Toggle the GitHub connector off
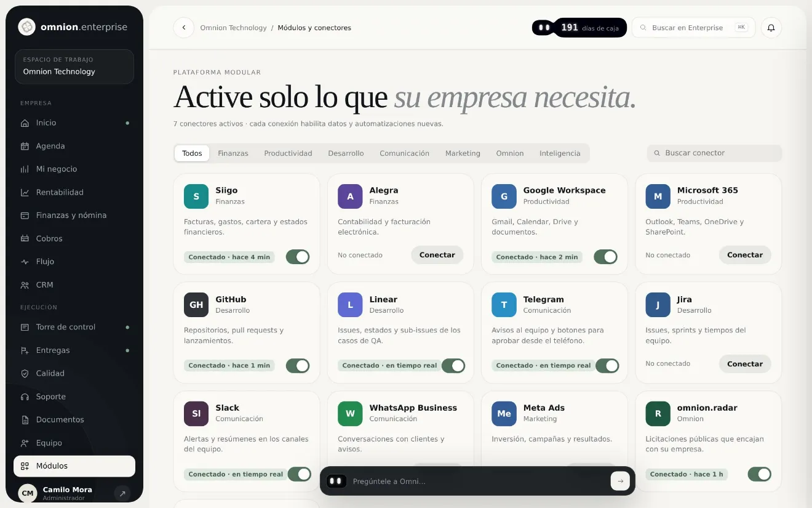Image resolution: width=812 pixels, height=508 pixels. click(x=298, y=366)
